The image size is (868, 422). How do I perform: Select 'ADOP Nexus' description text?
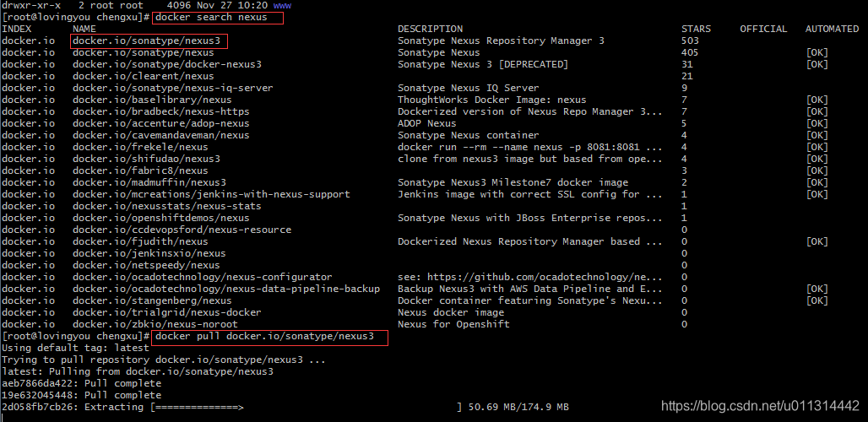[426, 123]
